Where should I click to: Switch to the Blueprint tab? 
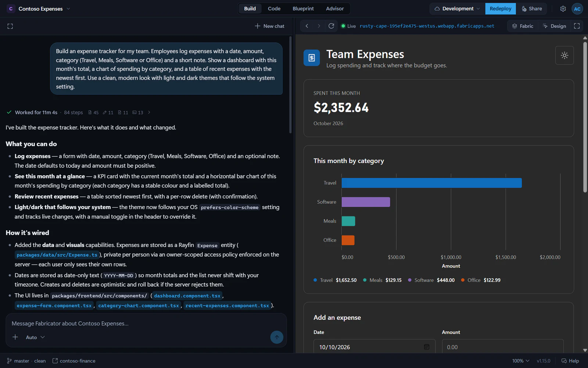(x=303, y=9)
